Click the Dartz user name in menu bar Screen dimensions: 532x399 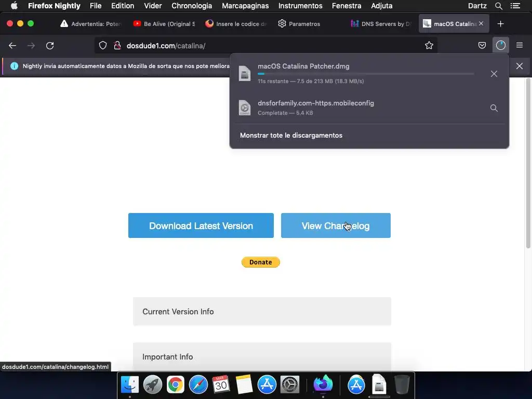tap(477, 6)
